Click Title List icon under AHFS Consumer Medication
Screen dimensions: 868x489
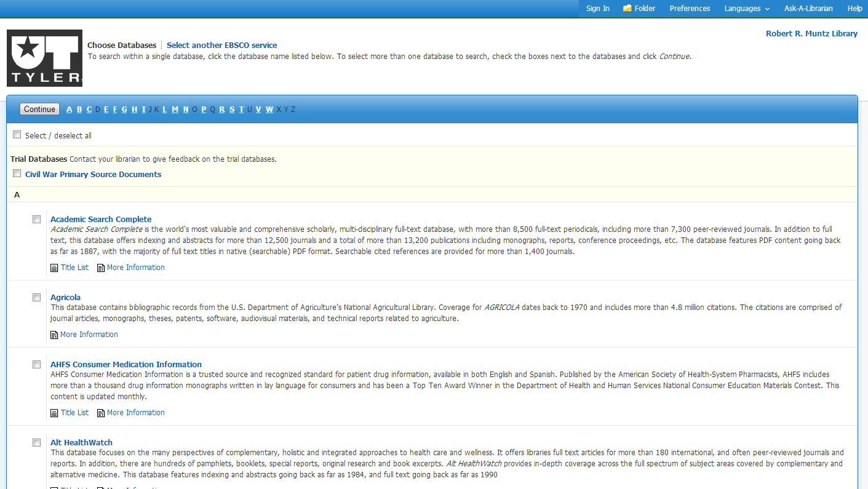click(54, 413)
